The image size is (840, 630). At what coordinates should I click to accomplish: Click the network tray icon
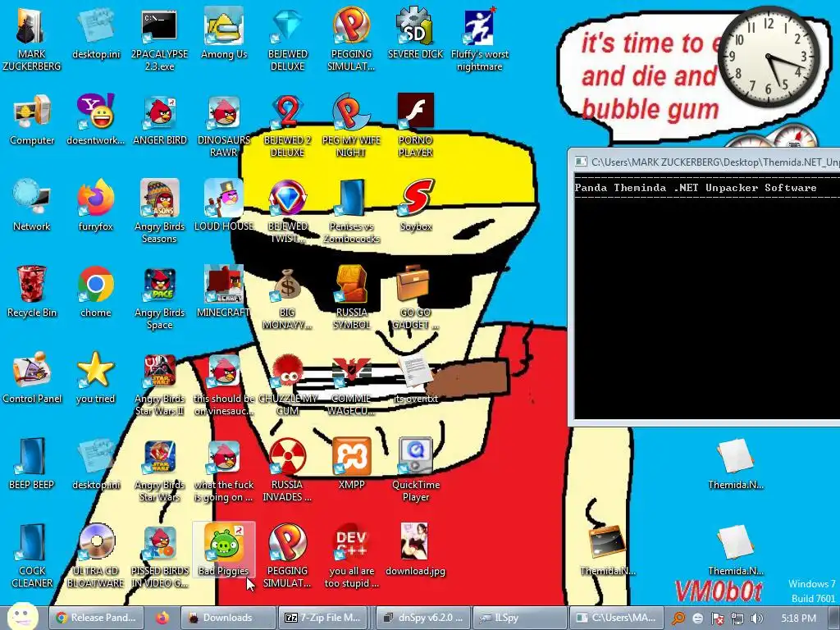tap(737, 619)
